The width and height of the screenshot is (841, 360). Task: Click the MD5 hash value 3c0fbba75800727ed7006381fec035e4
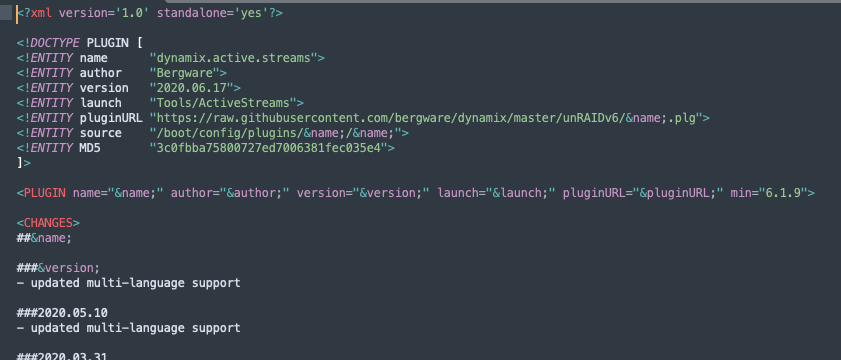269,148
